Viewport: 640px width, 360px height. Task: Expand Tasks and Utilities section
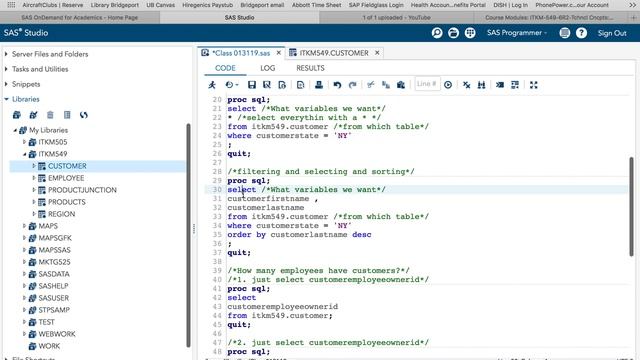pyautogui.click(x=7, y=69)
